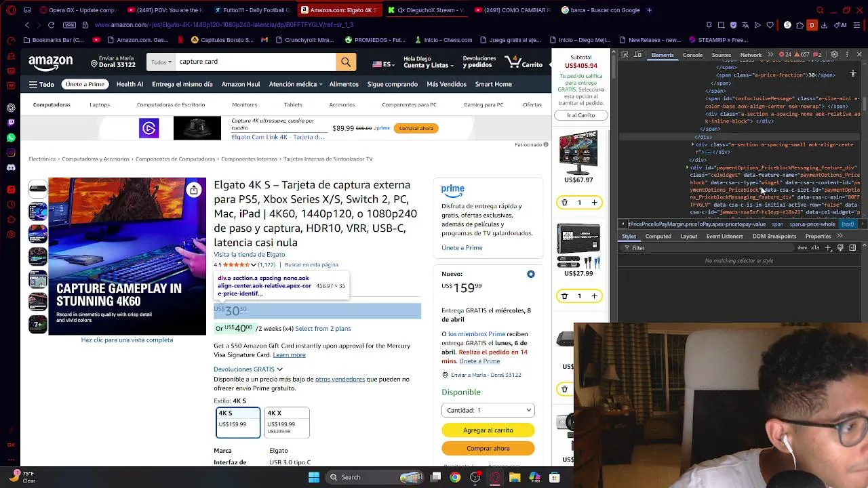Image resolution: width=868 pixels, height=488 pixels.
Task: Open DevTools settings gear
Action: coord(835,54)
